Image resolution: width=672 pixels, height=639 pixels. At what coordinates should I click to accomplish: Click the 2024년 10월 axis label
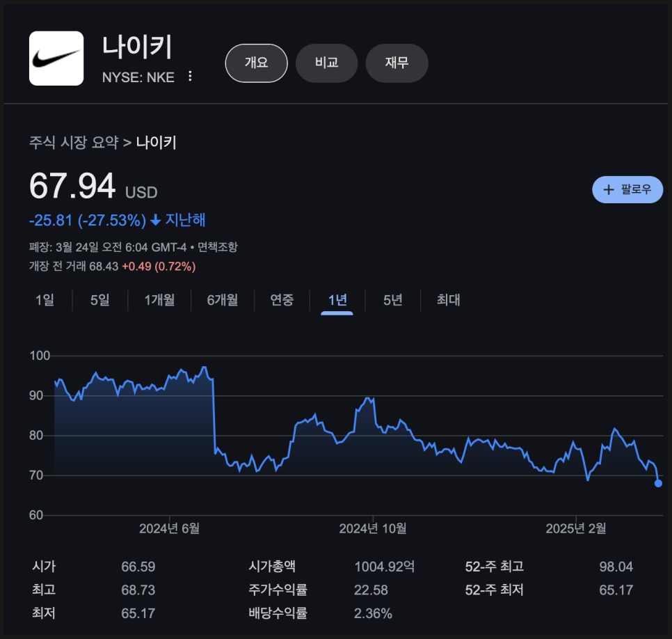point(372,528)
